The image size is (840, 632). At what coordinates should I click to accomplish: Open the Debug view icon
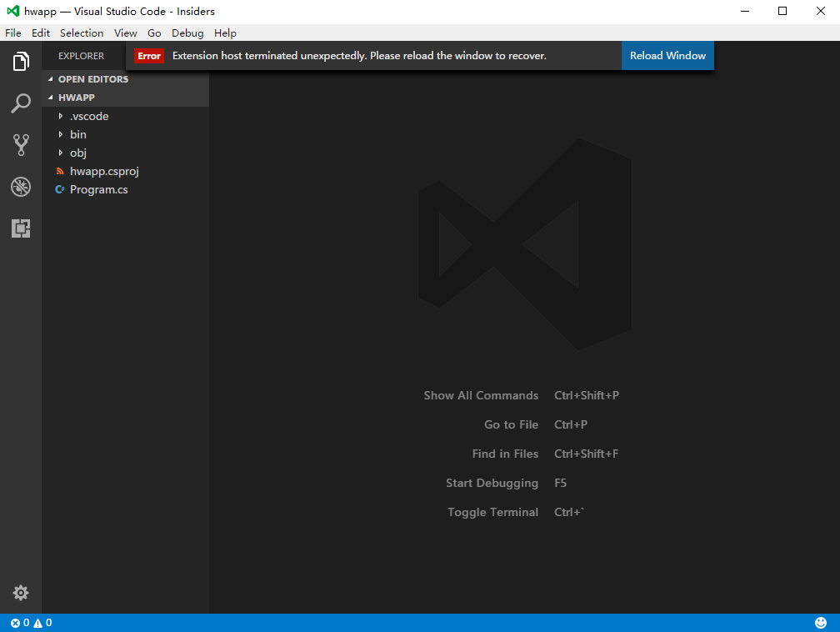pyautogui.click(x=20, y=186)
